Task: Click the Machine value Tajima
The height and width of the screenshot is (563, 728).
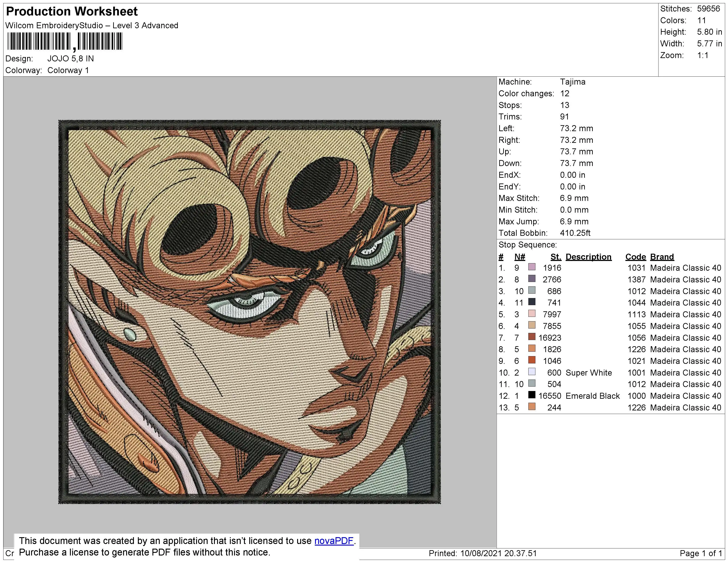Action: (x=573, y=82)
